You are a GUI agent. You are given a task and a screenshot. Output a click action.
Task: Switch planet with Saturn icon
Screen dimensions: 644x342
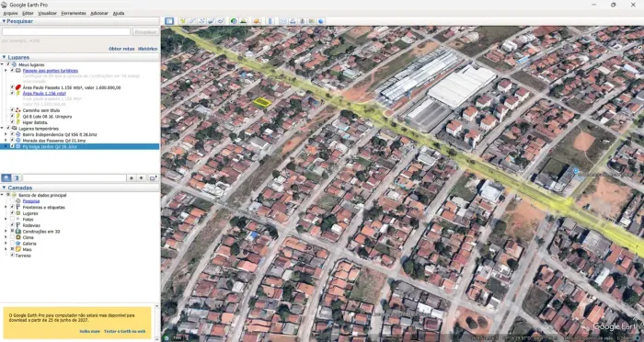(257, 21)
